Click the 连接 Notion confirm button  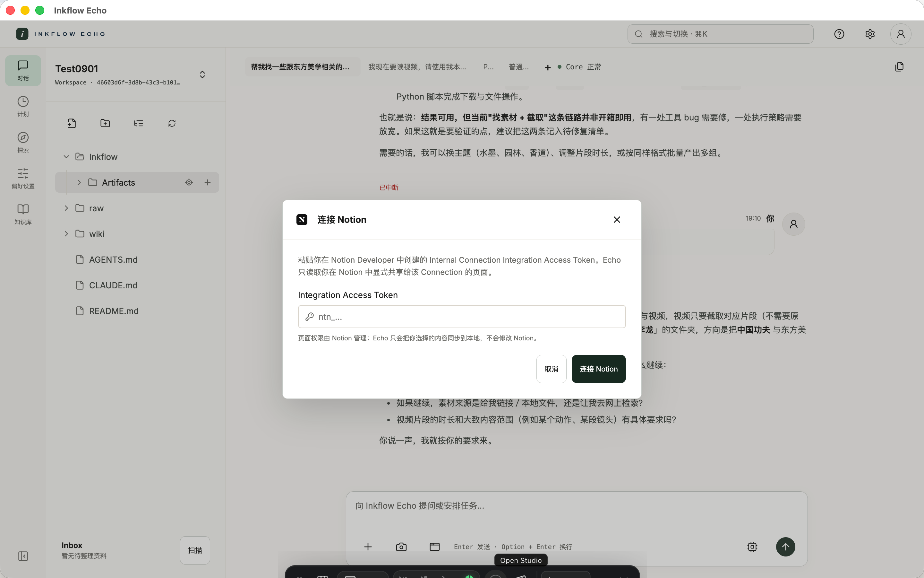click(x=599, y=369)
